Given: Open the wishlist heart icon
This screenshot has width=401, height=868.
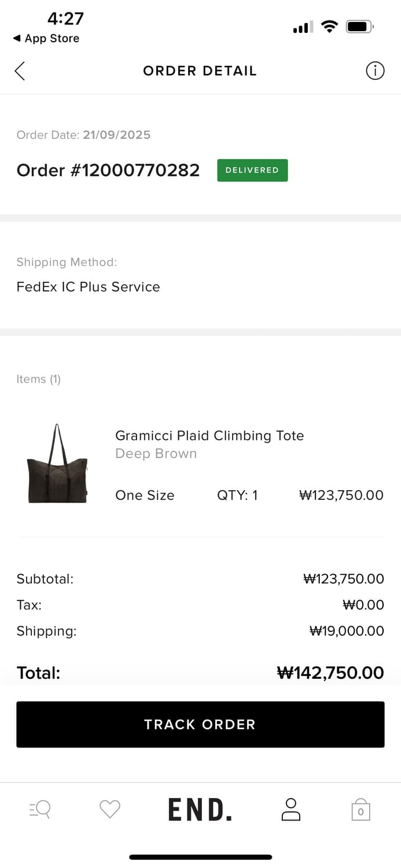Looking at the screenshot, I should pyautogui.click(x=110, y=809).
